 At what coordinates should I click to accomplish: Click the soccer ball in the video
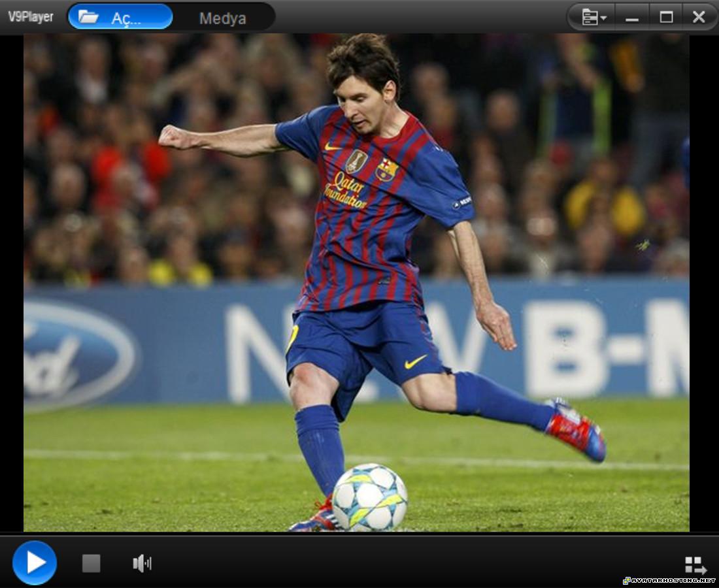370,497
